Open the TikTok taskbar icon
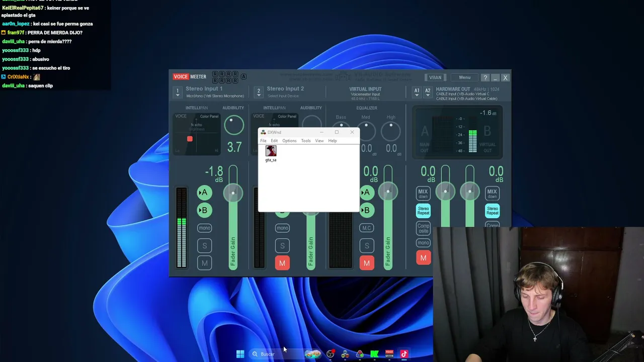This screenshot has height=362, width=644. pyautogui.click(x=404, y=354)
